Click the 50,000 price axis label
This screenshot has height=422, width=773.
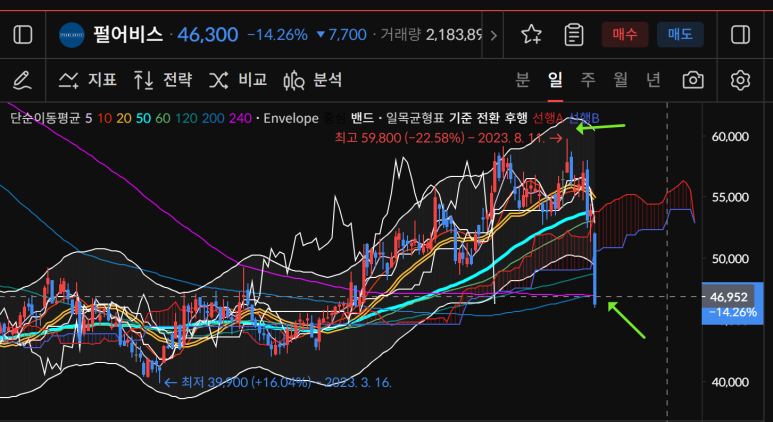729,259
